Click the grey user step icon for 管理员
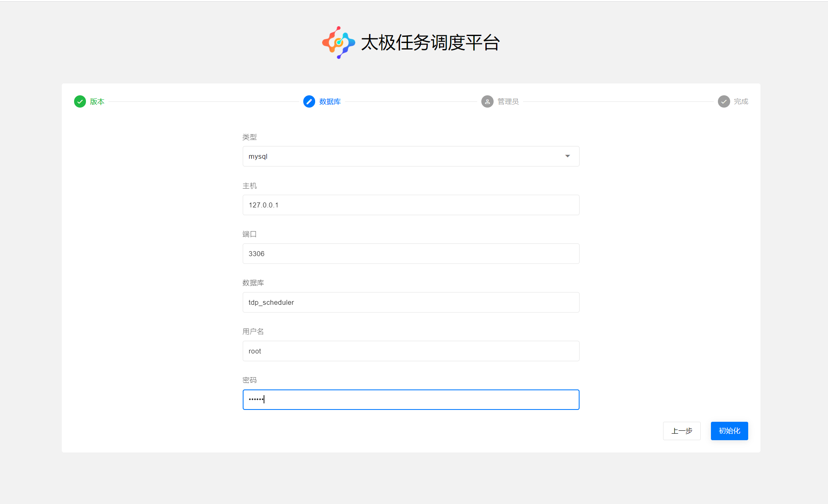The height and width of the screenshot is (504, 828). 487,101
